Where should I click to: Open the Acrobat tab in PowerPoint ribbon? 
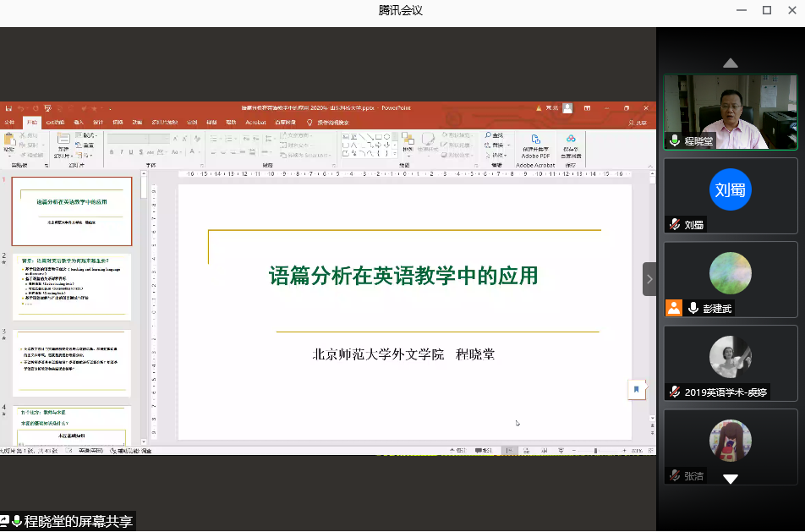pyautogui.click(x=255, y=122)
